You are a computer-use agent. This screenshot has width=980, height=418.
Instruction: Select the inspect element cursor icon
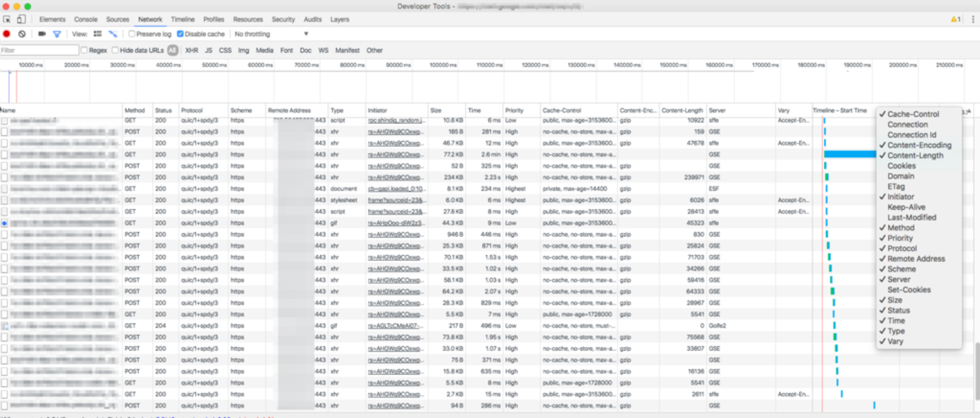[x=7, y=20]
